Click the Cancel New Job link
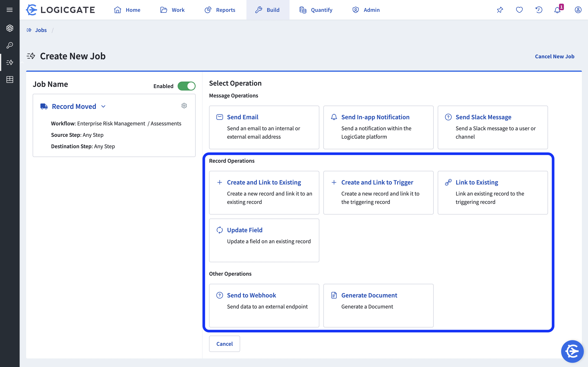The image size is (588, 367). 555,56
